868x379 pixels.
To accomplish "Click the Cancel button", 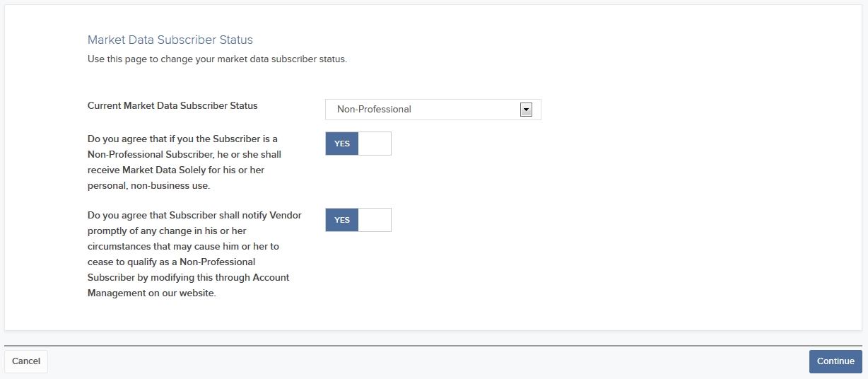I will coord(26,361).
